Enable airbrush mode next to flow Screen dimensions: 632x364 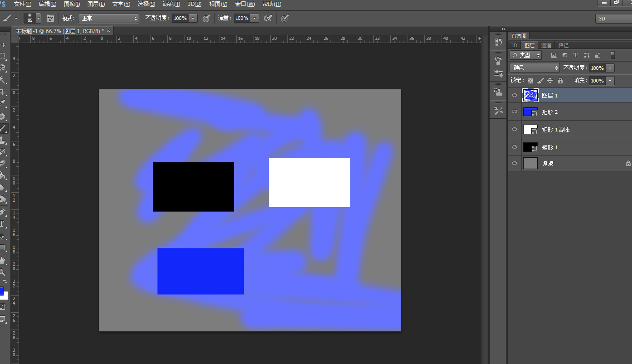click(268, 18)
